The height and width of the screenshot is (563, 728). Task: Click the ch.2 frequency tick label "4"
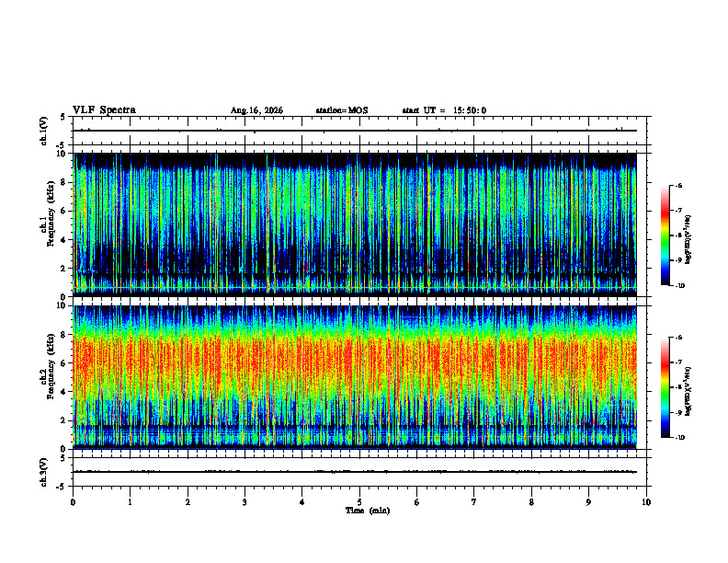point(64,393)
